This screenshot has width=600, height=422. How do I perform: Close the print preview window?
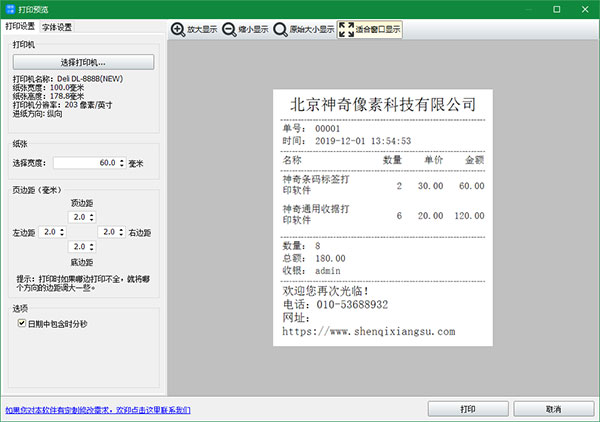585,9
